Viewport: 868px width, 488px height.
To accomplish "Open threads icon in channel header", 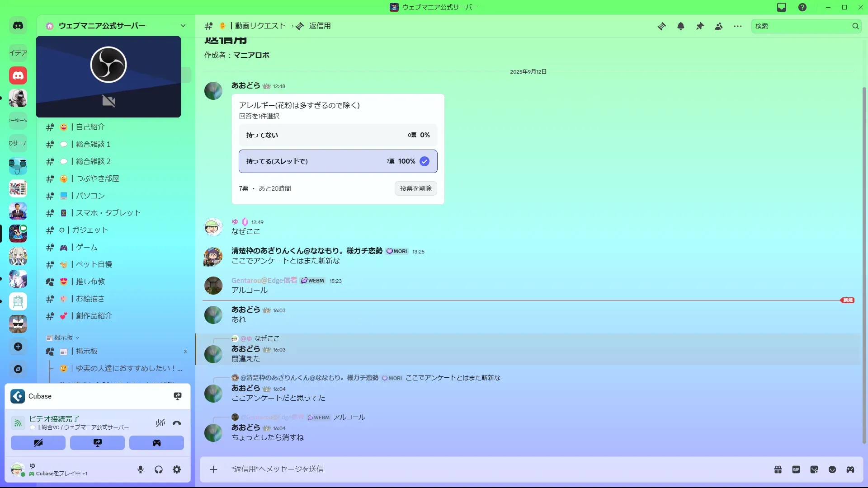I will (x=662, y=26).
